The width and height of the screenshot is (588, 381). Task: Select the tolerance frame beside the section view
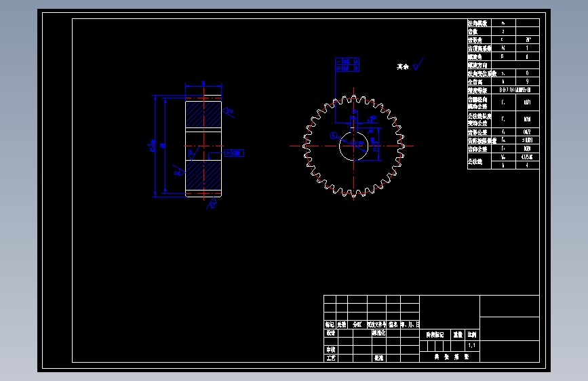click(x=235, y=153)
